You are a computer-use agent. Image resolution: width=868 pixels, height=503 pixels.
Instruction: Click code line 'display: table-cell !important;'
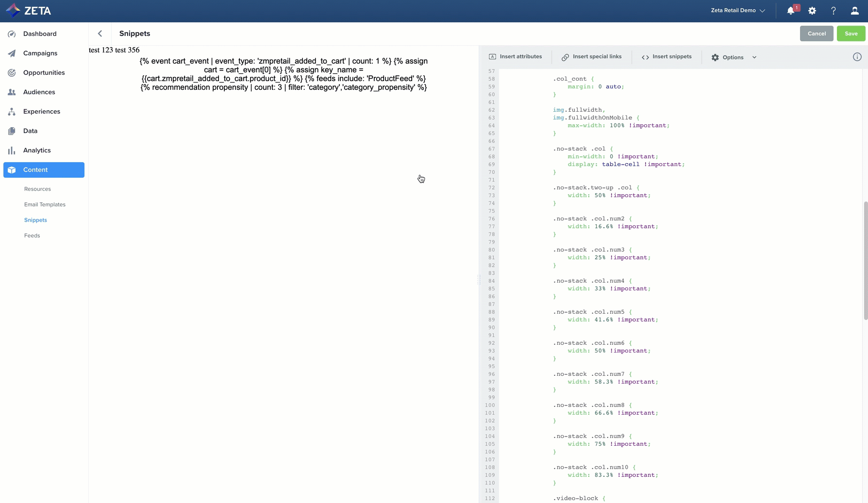(x=626, y=164)
